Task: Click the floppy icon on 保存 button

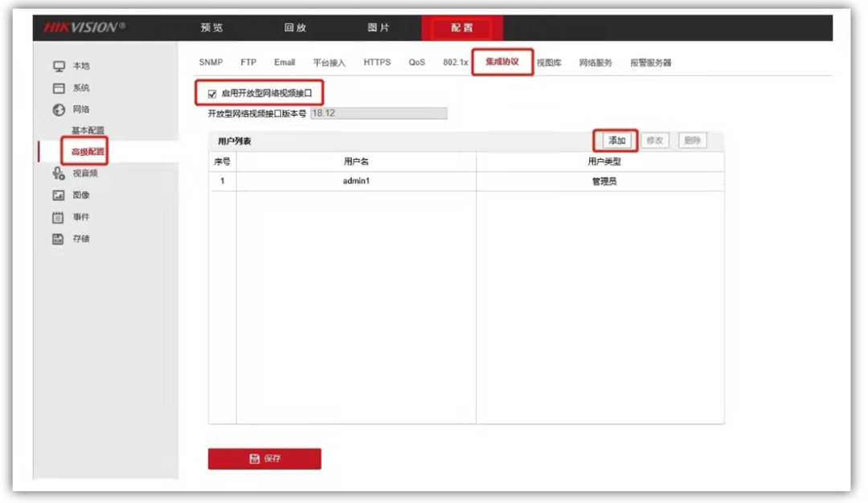Action: click(x=254, y=459)
